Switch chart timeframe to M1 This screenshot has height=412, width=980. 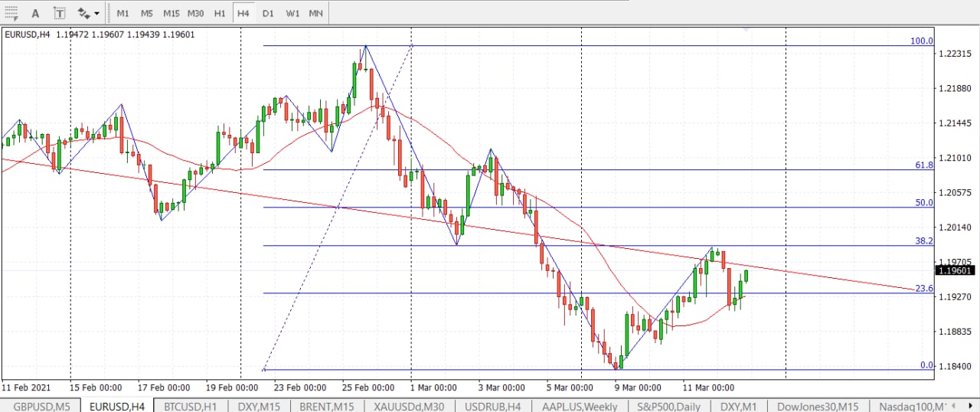pyautogui.click(x=123, y=14)
